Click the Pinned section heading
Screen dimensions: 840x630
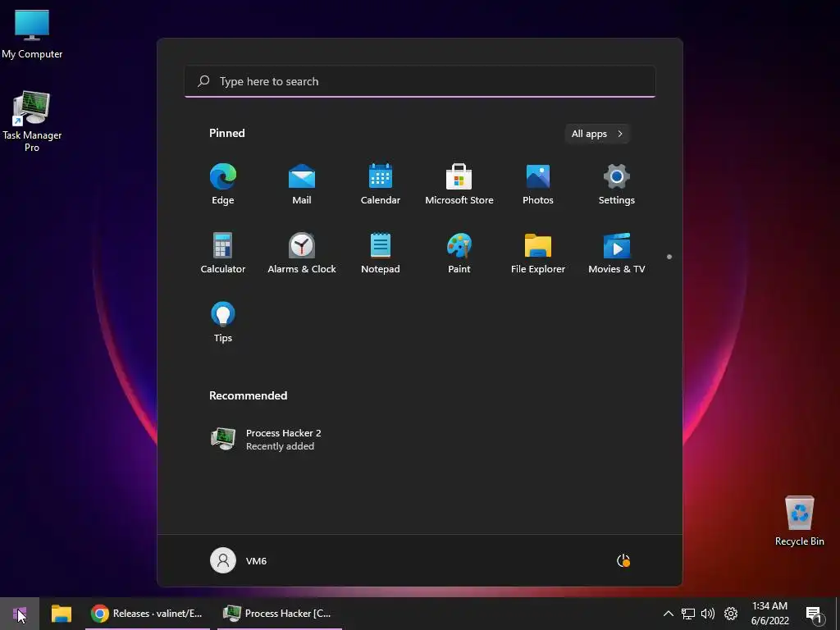click(x=227, y=134)
